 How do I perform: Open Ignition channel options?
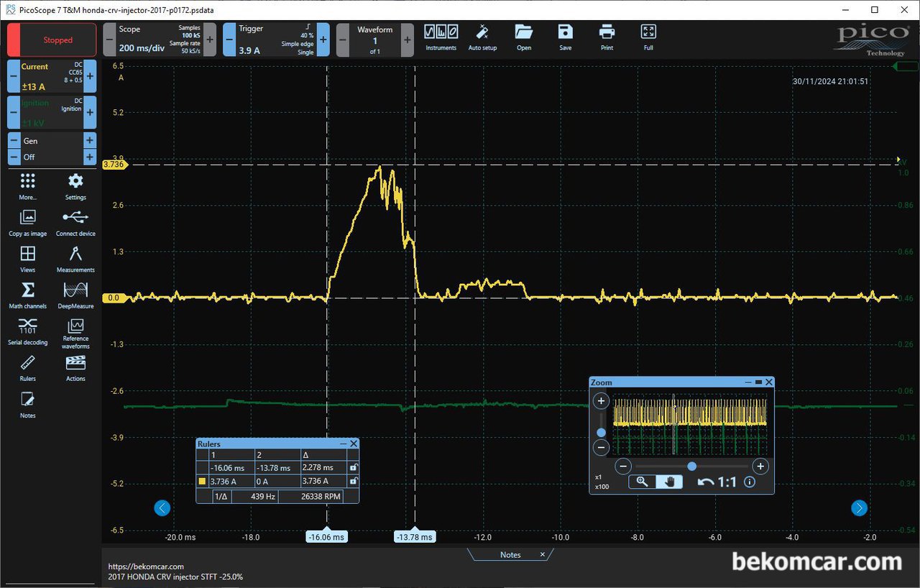click(52, 112)
